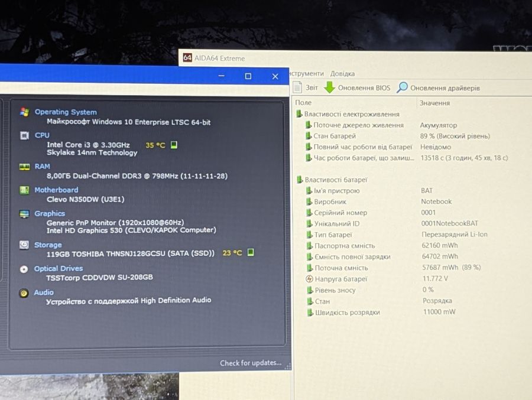Click the Graphics monitor icon

24,214
